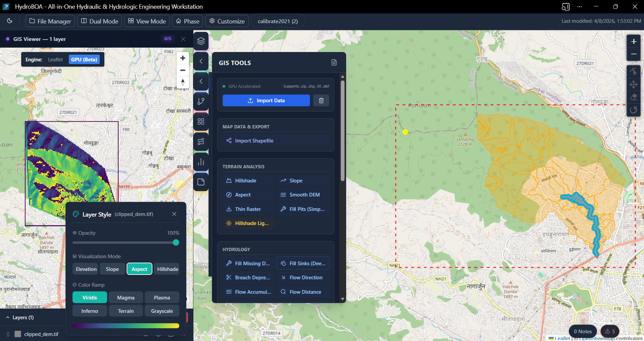The height and width of the screenshot is (341, 644).
Task: Toggle dark mode moon icon
Action: (10, 21)
